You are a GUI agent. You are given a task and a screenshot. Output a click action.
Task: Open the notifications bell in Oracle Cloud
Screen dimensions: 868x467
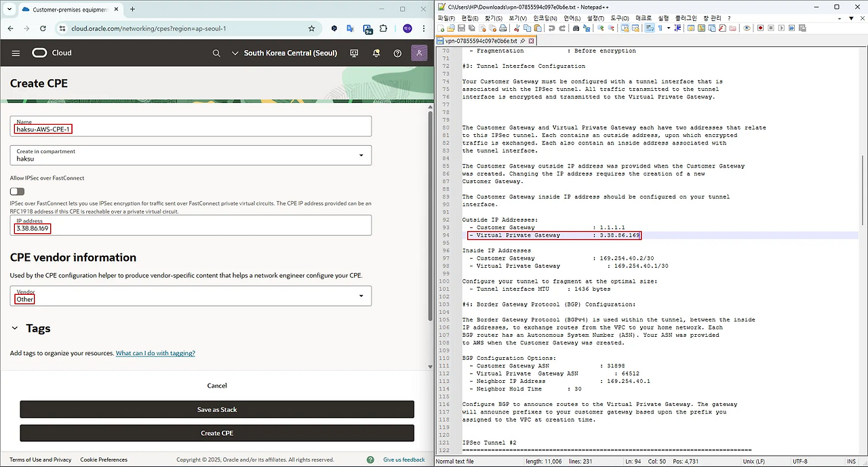376,53
